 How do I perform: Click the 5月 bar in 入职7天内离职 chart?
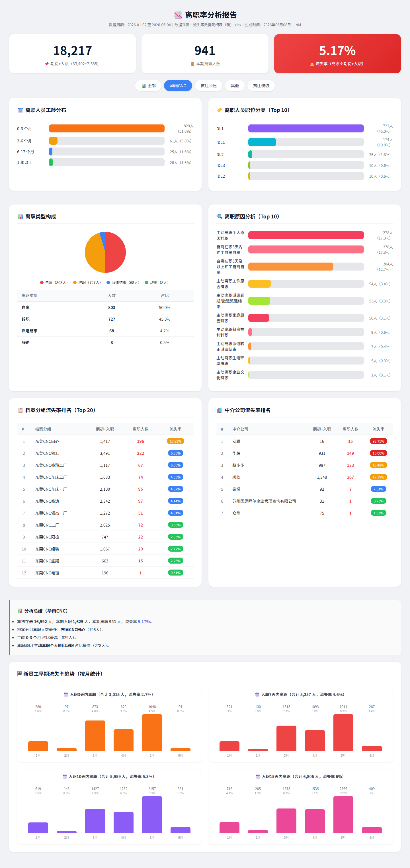pyautogui.click(x=343, y=732)
